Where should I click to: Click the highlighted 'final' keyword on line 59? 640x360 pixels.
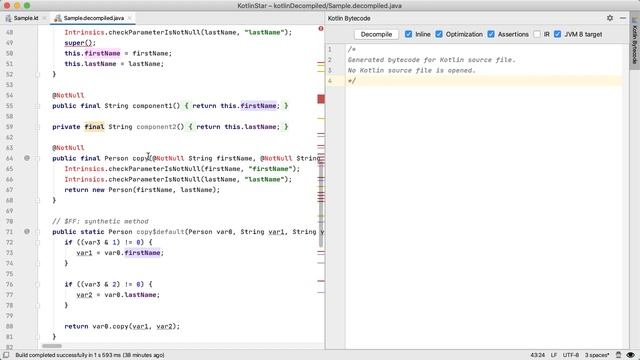click(94, 127)
